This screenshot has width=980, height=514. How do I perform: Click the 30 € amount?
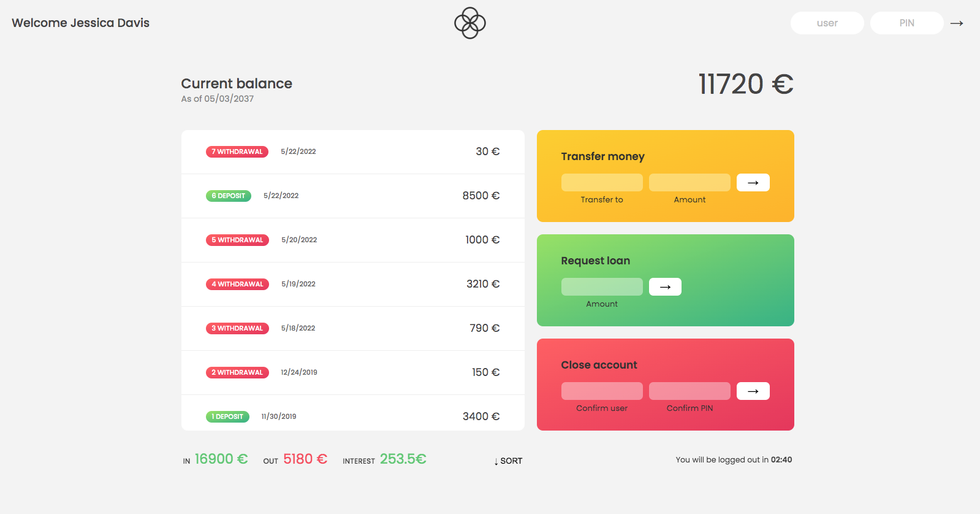(x=488, y=152)
